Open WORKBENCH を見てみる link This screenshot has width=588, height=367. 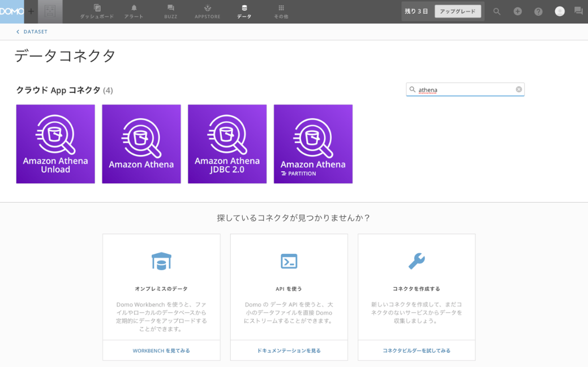click(161, 351)
